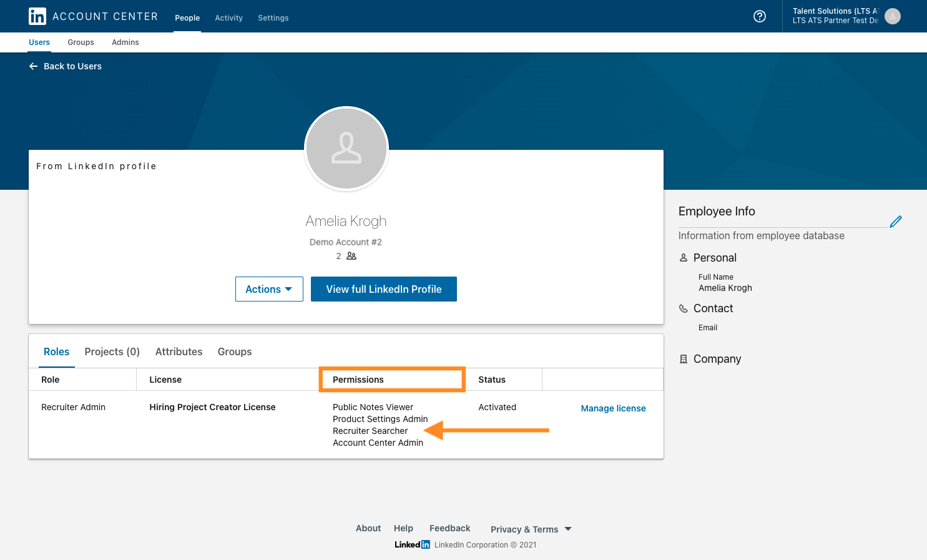Image resolution: width=927 pixels, height=560 pixels.
Task: Click the Demo Account #2 text
Action: (x=346, y=242)
